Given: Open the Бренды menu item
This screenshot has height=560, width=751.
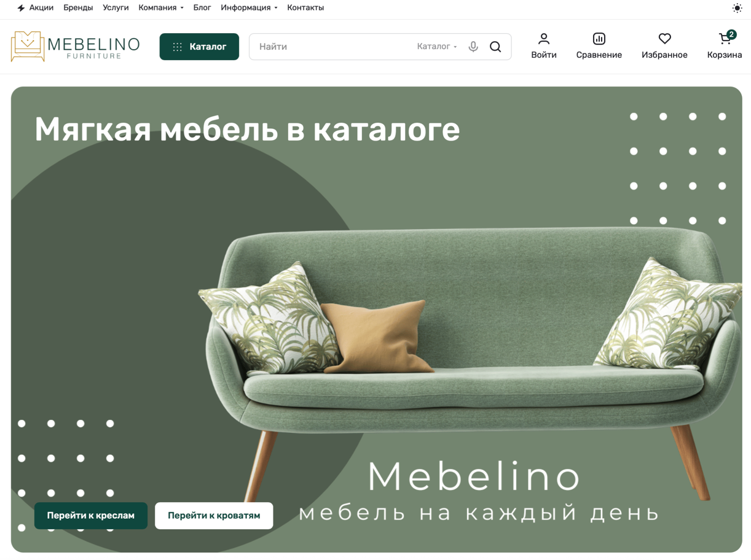Looking at the screenshot, I should click(78, 8).
